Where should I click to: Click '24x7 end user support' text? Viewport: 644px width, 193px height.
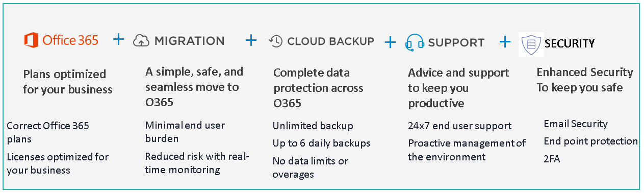point(459,126)
